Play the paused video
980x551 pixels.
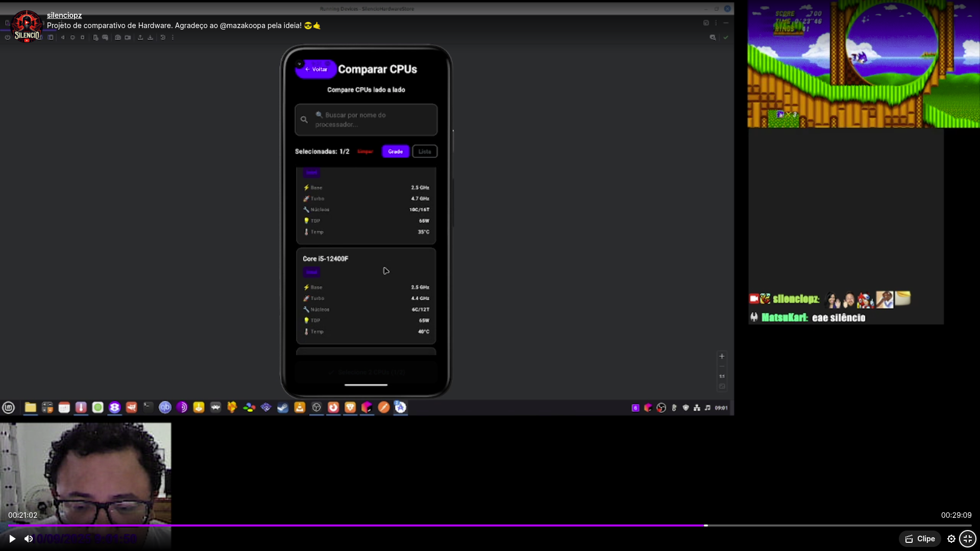coord(12,539)
